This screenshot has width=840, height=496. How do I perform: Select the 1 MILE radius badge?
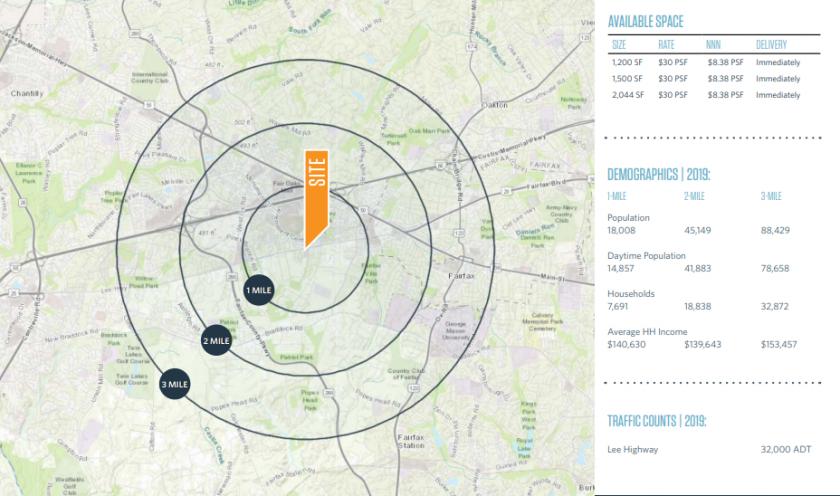(259, 289)
